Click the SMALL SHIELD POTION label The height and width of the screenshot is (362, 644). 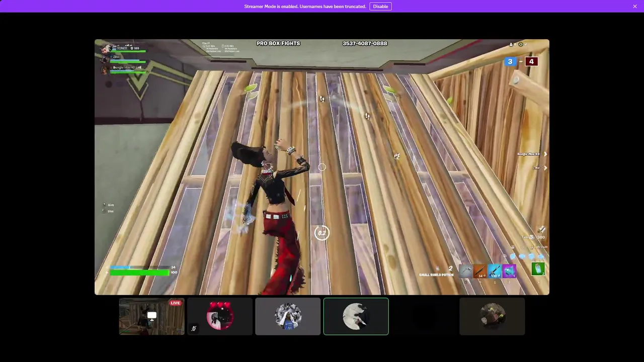point(436,275)
